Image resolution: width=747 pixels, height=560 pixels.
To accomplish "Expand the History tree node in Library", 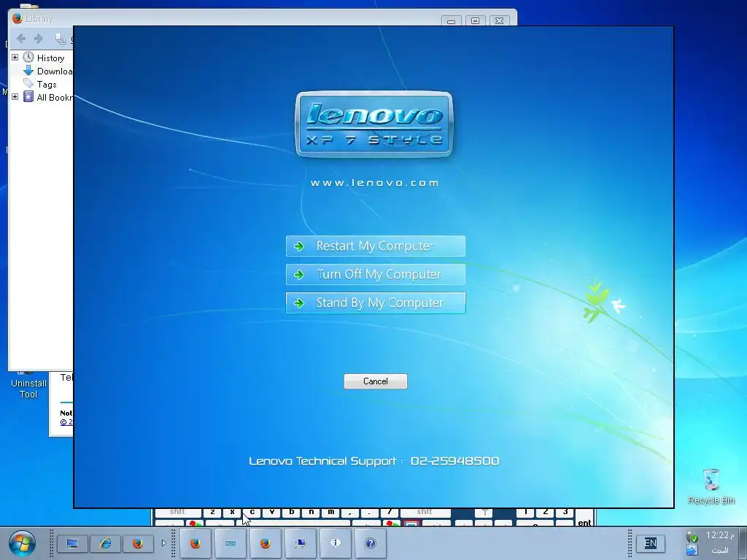I will click(x=15, y=57).
